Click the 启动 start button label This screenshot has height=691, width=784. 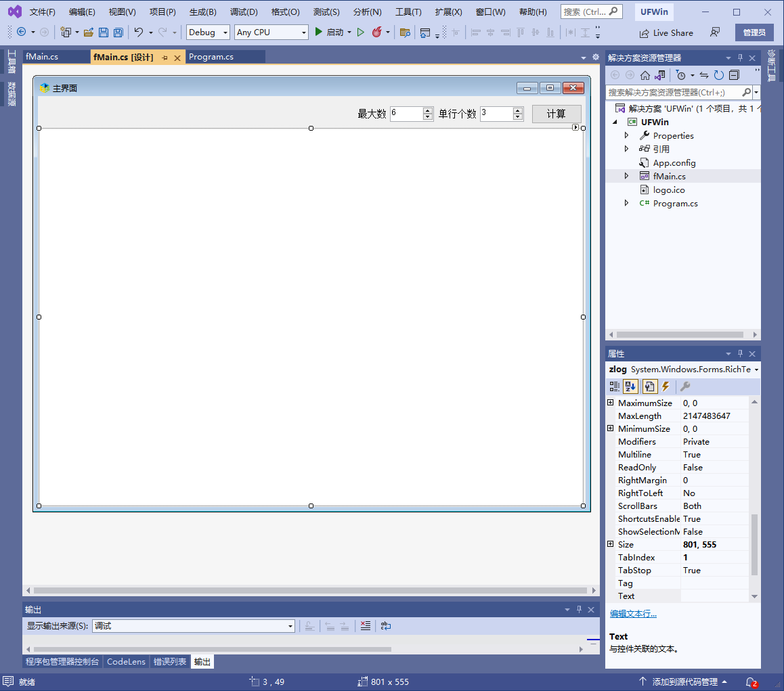tap(335, 32)
